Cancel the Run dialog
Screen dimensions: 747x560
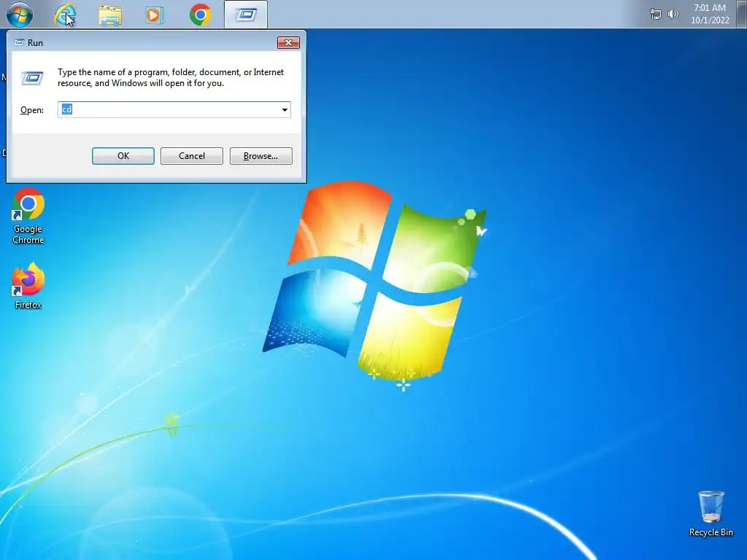click(x=192, y=156)
